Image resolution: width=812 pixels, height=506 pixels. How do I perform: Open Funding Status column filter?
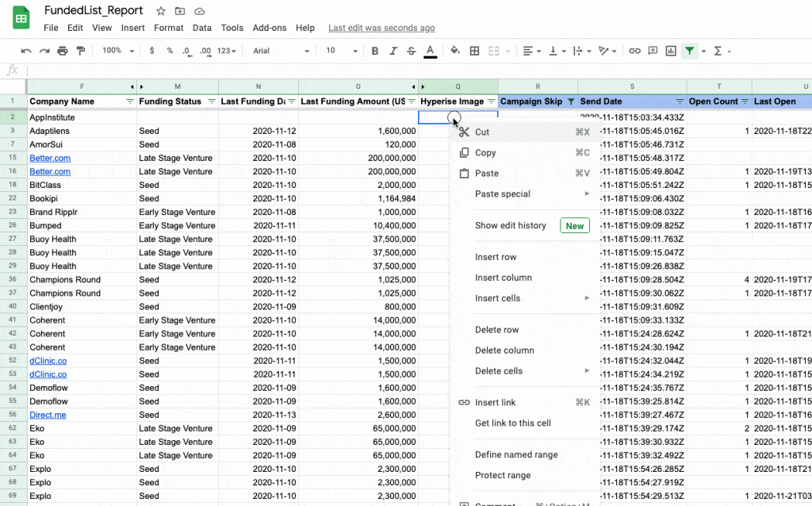(211, 102)
